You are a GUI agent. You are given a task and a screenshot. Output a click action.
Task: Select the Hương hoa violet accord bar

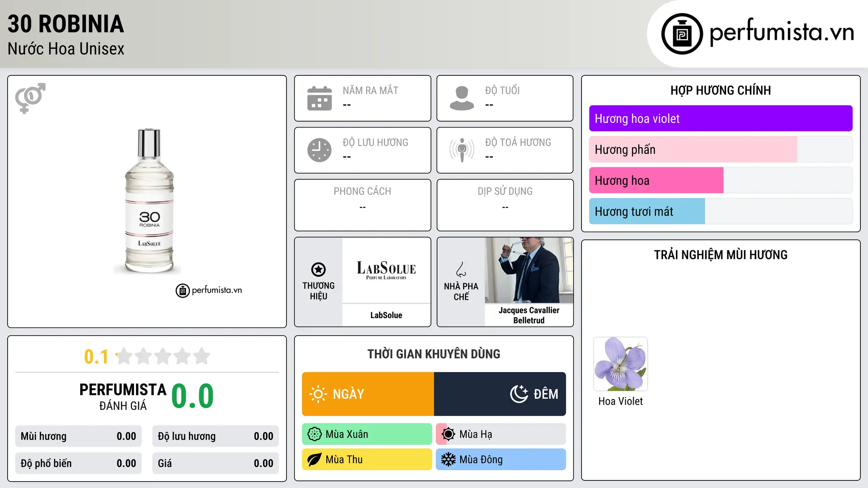tap(721, 119)
